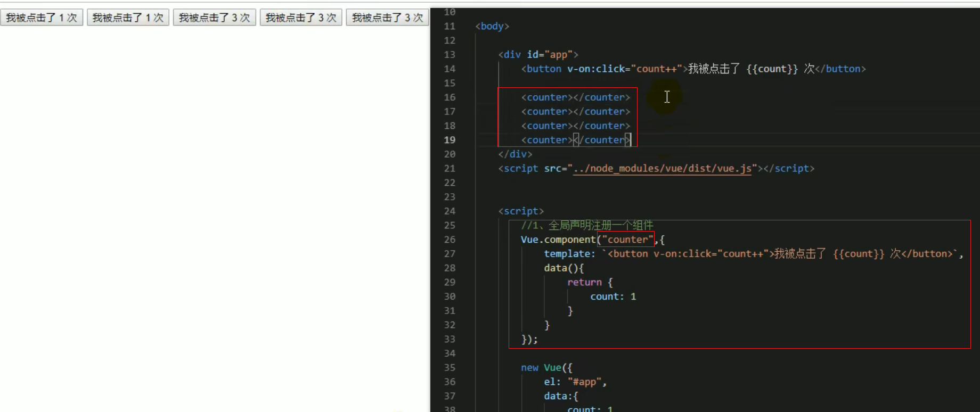Click line number 31 in the gutter
Viewport: 980px width, 412px height.
click(450, 311)
